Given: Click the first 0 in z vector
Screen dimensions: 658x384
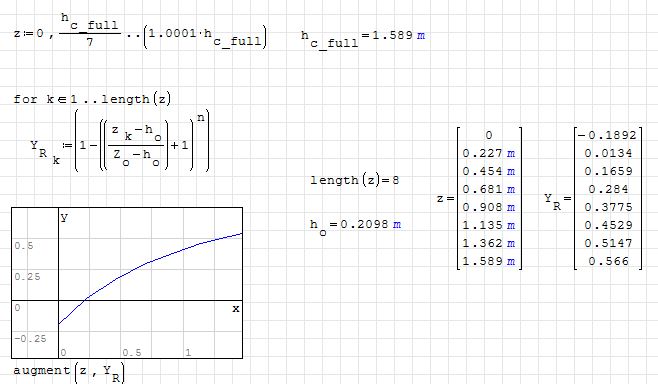Looking at the screenshot, I should 488,136.
